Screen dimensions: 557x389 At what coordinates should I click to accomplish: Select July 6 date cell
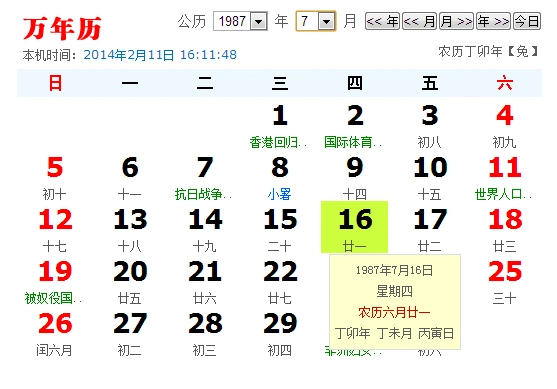tap(130, 177)
